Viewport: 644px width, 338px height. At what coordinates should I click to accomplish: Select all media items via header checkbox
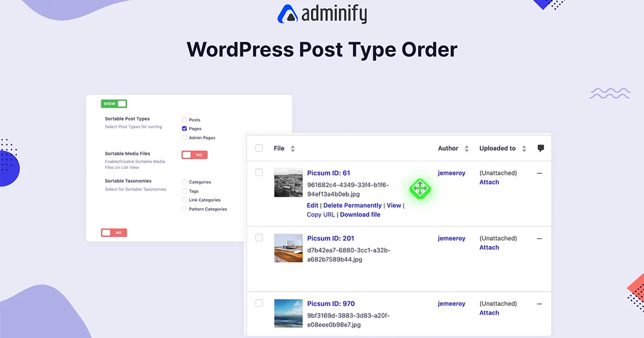tap(259, 148)
